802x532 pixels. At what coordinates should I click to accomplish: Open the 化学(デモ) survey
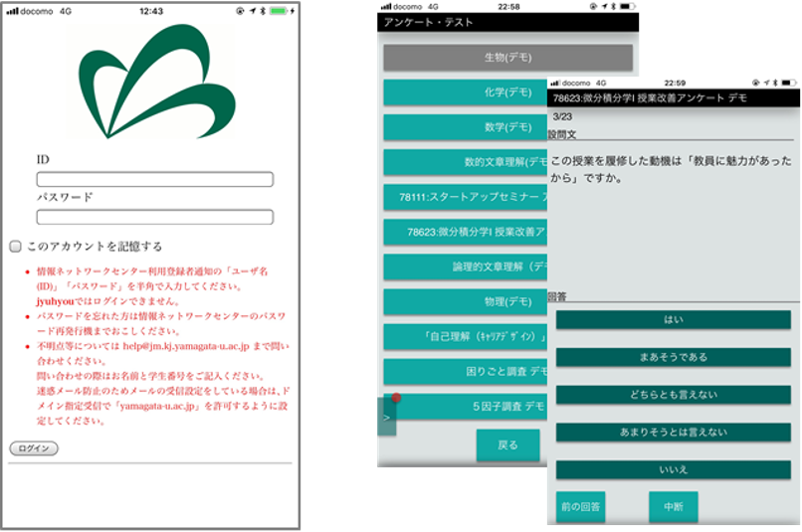tap(466, 92)
